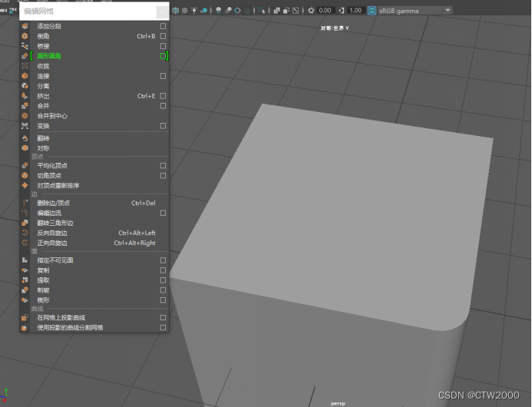
Task: Open option box for 连接
Action: tap(163, 76)
